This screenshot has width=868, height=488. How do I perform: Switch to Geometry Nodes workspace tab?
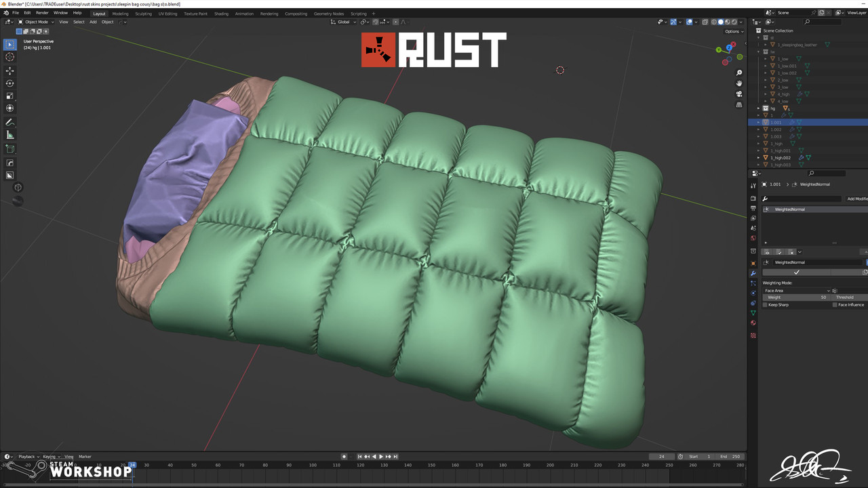pyautogui.click(x=329, y=14)
